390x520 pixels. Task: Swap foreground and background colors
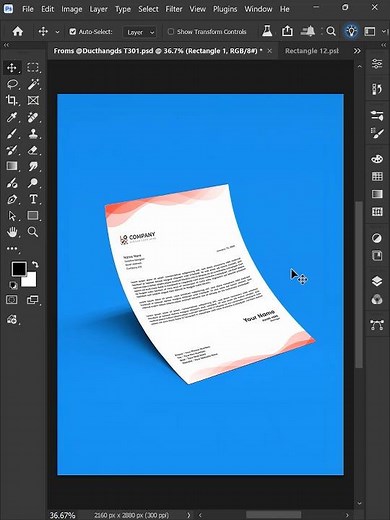35,265
